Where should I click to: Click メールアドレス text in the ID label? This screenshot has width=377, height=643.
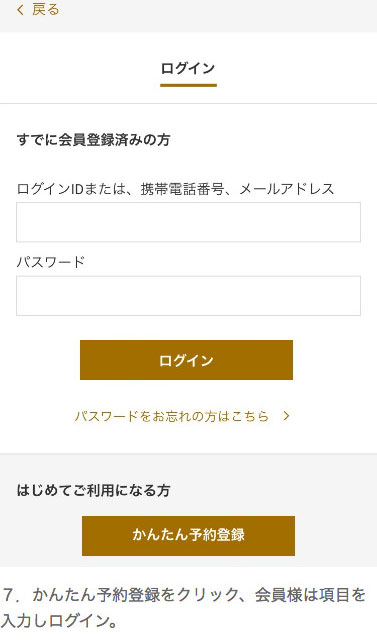[x=287, y=189]
